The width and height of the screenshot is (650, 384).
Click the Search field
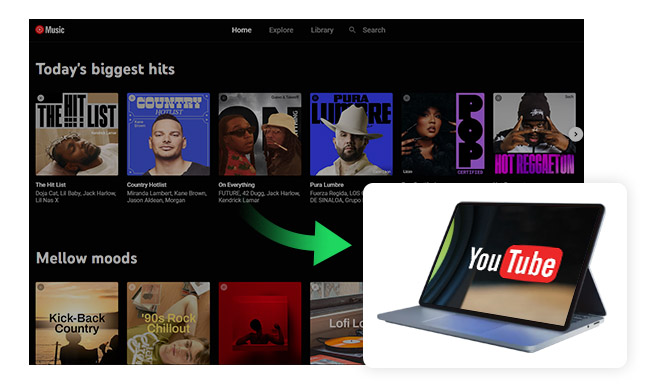[x=374, y=30]
